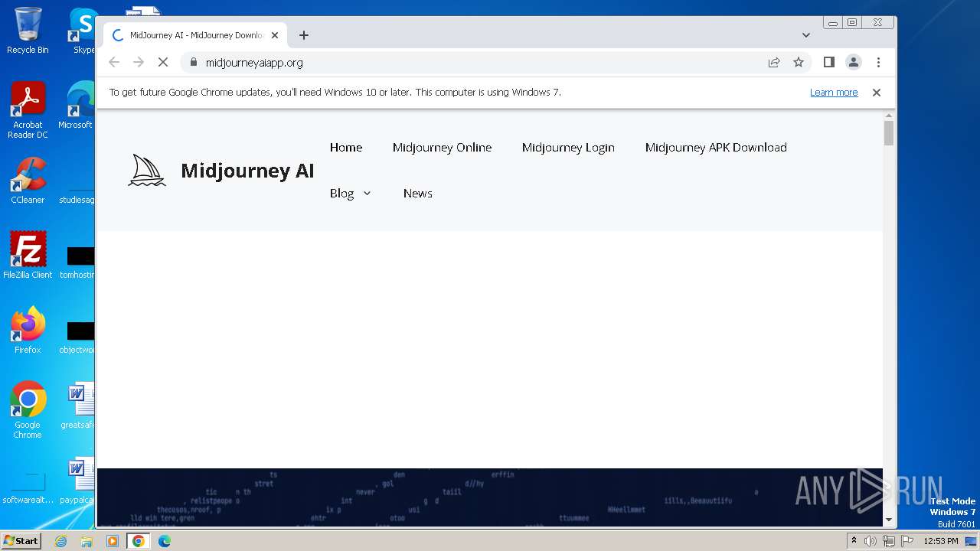The width and height of the screenshot is (980, 551).
Task: Click the Midjourney sailboat logo icon
Action: 146,170
